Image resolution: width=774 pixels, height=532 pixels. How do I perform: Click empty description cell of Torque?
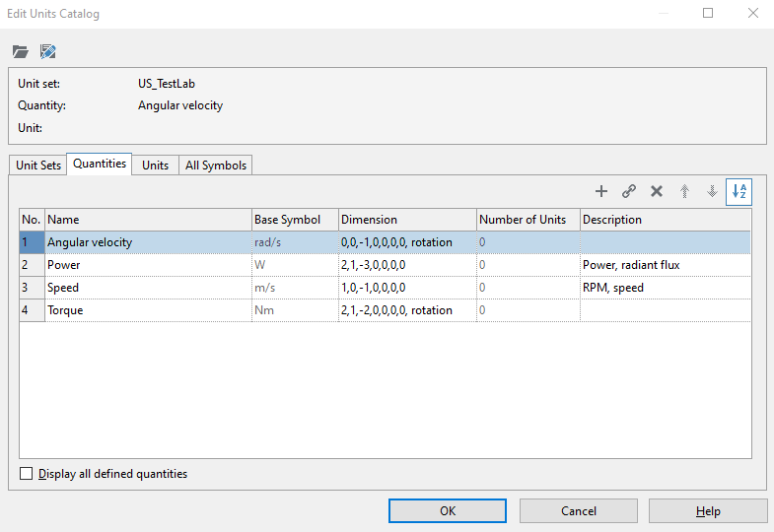pos(666,310)
